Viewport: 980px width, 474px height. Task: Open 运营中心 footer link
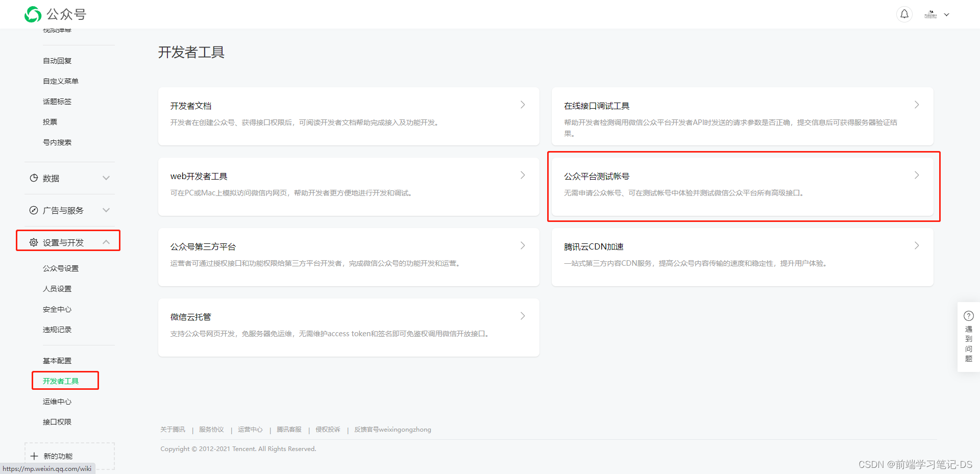click(x=251, y=430)
